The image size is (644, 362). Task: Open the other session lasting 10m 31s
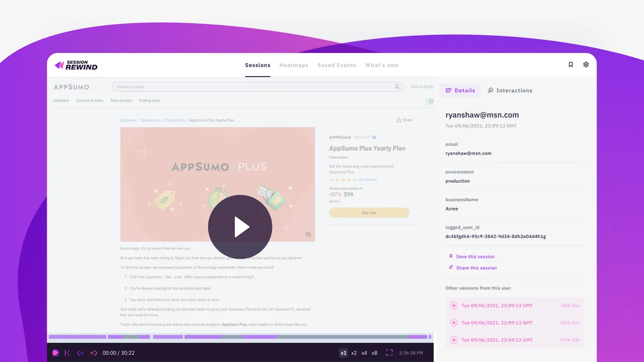pos(515,305)
